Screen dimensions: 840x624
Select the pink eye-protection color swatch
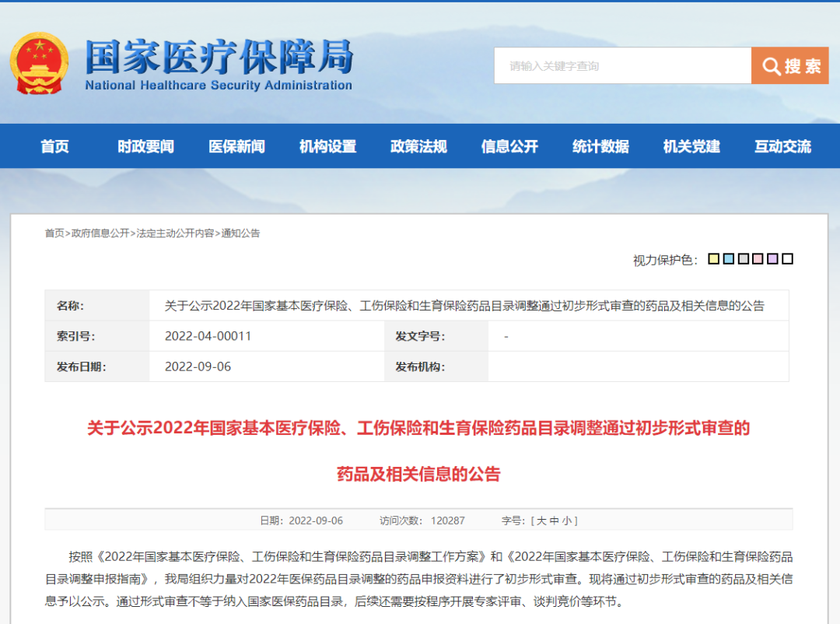point(758,259)
